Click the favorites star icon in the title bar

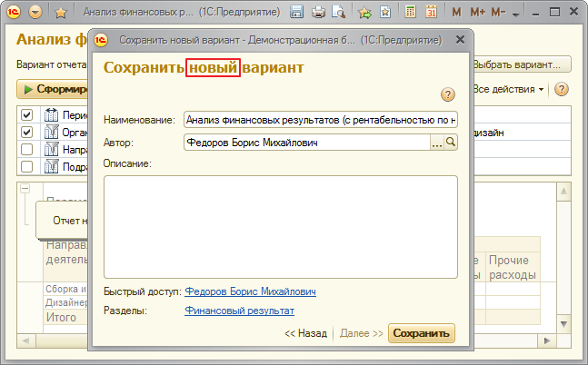point(61,13)
